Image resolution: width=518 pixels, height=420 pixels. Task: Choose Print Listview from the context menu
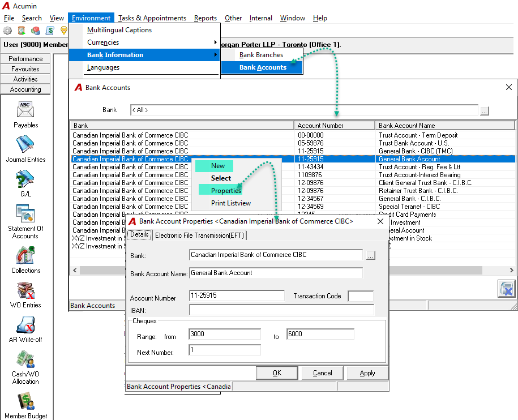pyautogui.click(x=231, y=203)
